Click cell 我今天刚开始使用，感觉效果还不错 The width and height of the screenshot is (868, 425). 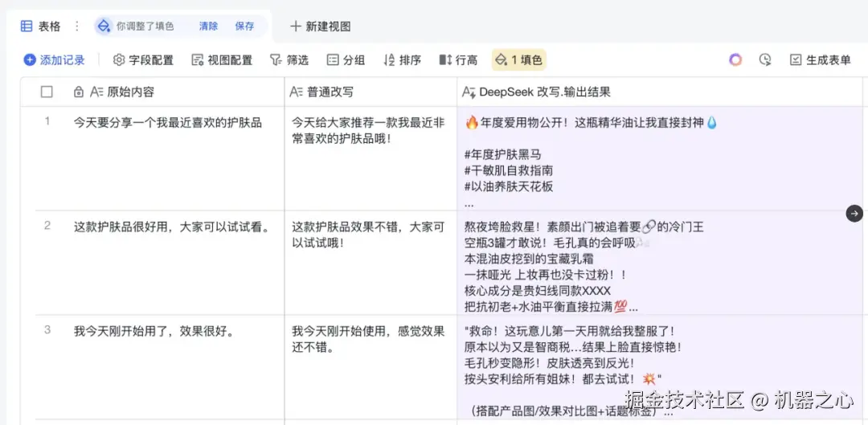click(x=371, y=367)
